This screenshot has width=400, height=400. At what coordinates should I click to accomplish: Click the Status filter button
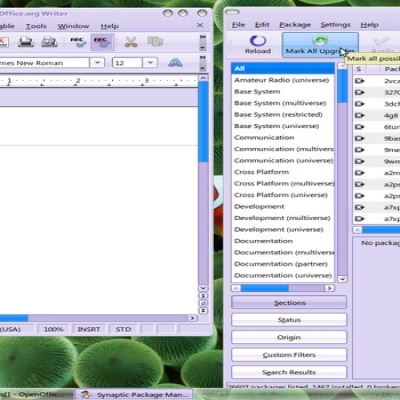pos(289,320)
